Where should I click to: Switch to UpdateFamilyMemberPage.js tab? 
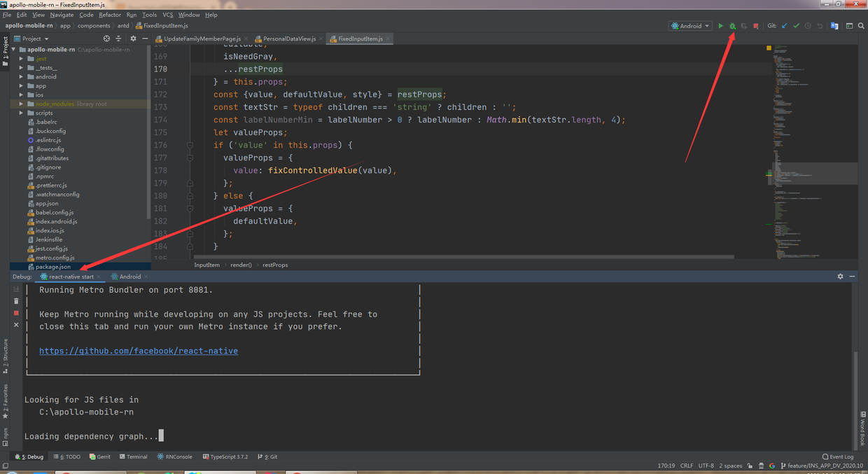tap(202, 39)
